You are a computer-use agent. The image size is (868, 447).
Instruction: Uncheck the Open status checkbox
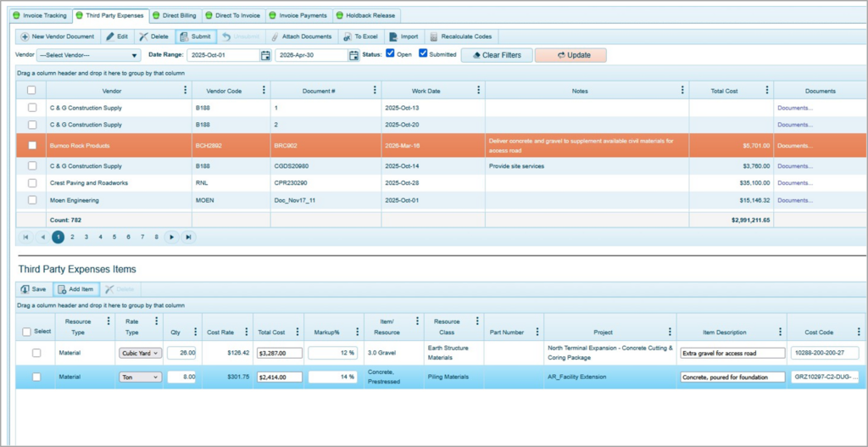coord(390,53)
